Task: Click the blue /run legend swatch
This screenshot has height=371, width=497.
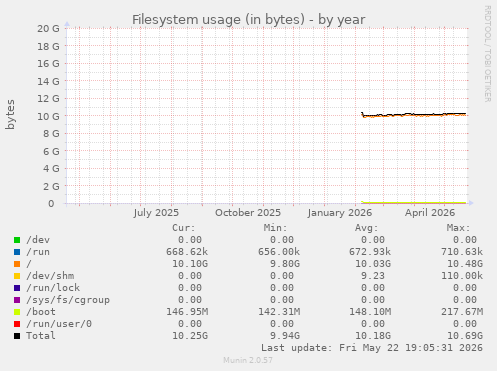Action: click(17, 252)
